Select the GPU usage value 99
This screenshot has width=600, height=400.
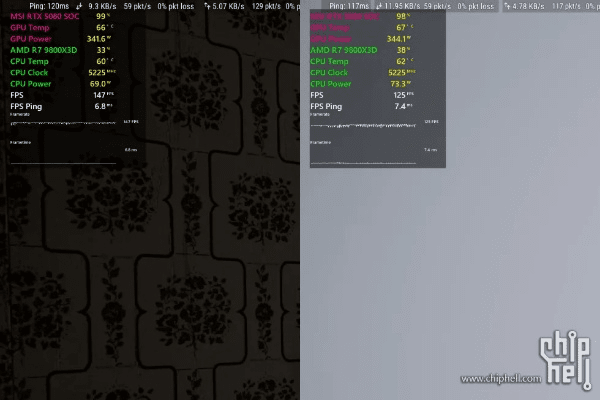101,16
